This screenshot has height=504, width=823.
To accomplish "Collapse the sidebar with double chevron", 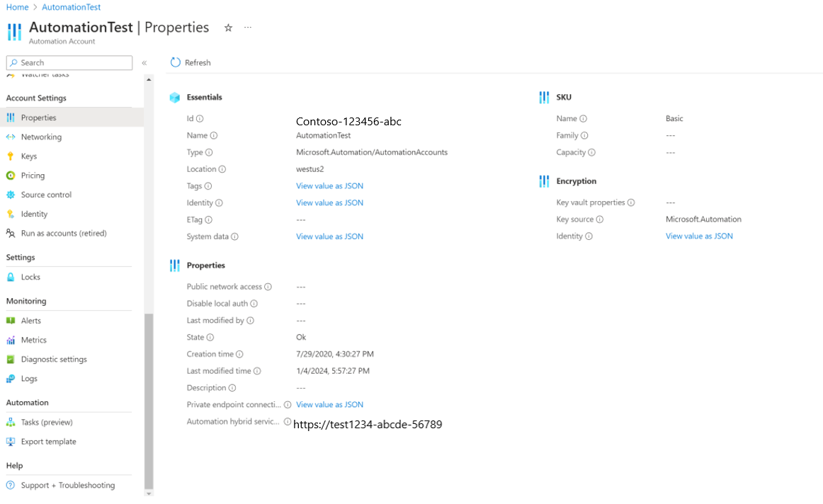I will [x=144, y=63].
